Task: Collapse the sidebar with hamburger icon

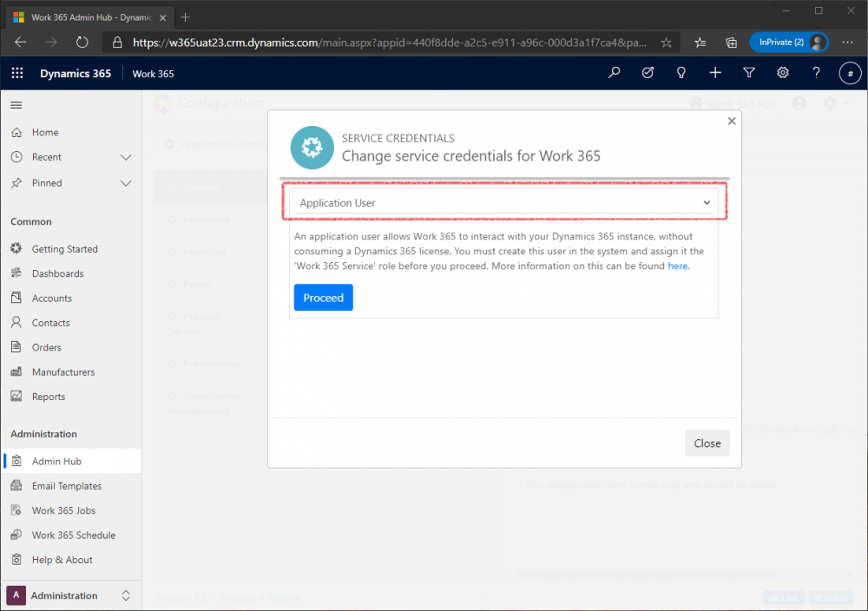Action: click(16, 105)
